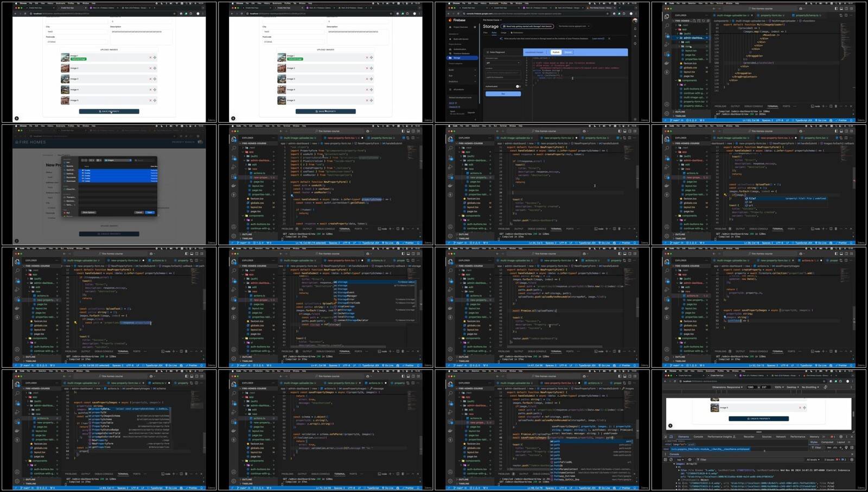Click the Run button in Rules Playground

[503, 94]
